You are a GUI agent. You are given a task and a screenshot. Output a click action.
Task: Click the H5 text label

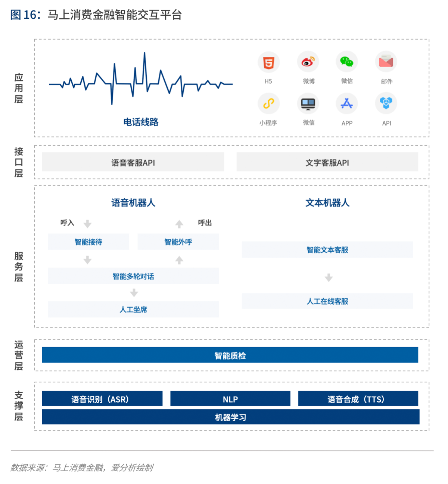click(268, 81)
